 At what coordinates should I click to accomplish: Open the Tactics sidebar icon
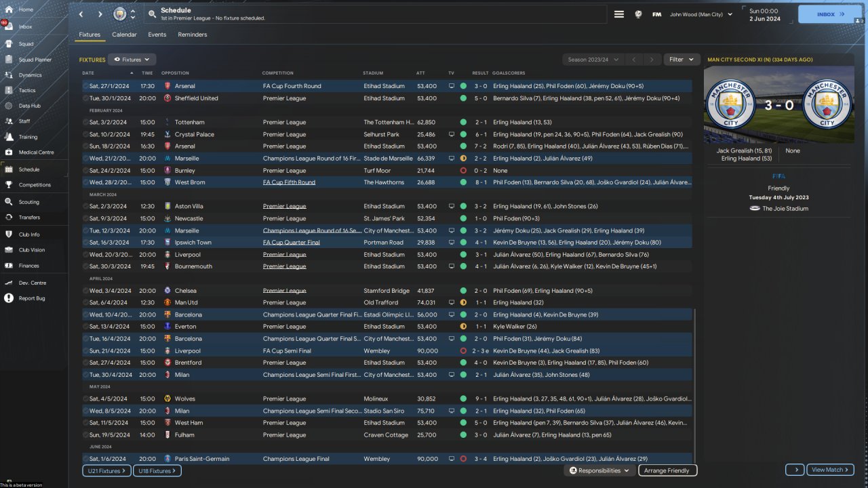[x=9, y=90]
